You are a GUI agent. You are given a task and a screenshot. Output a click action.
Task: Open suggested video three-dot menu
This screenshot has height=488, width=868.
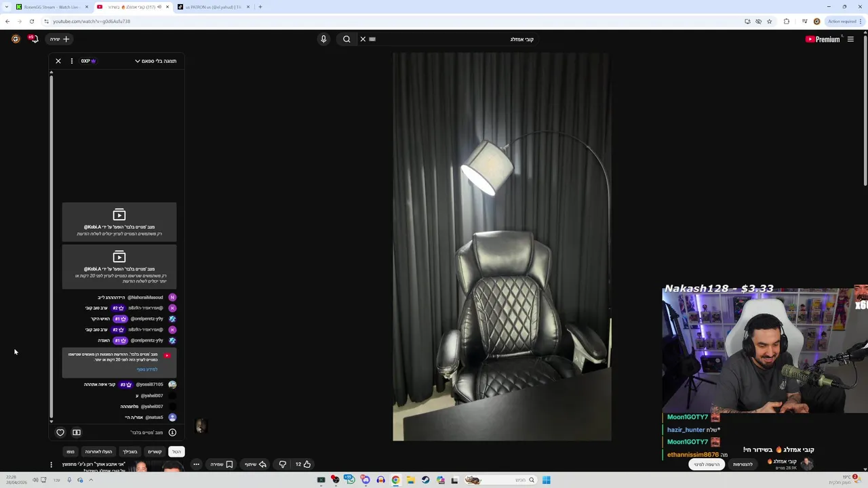coord(51,465)
